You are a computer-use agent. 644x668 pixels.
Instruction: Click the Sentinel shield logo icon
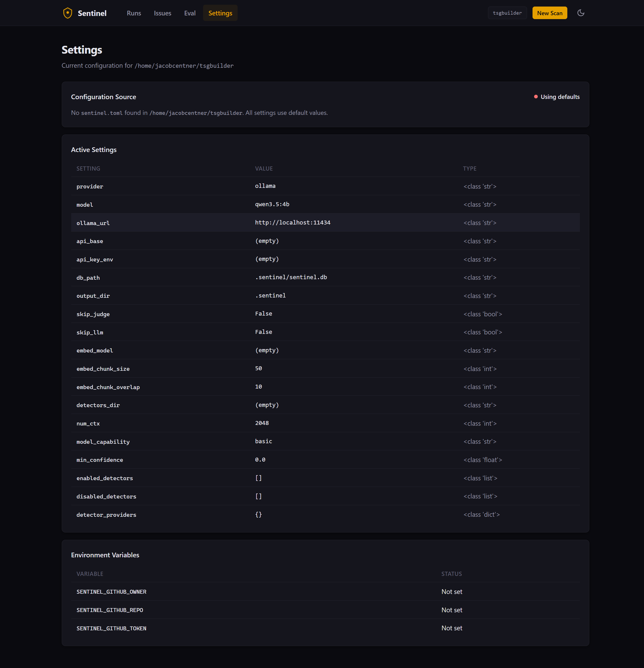(x=68, y=13)
